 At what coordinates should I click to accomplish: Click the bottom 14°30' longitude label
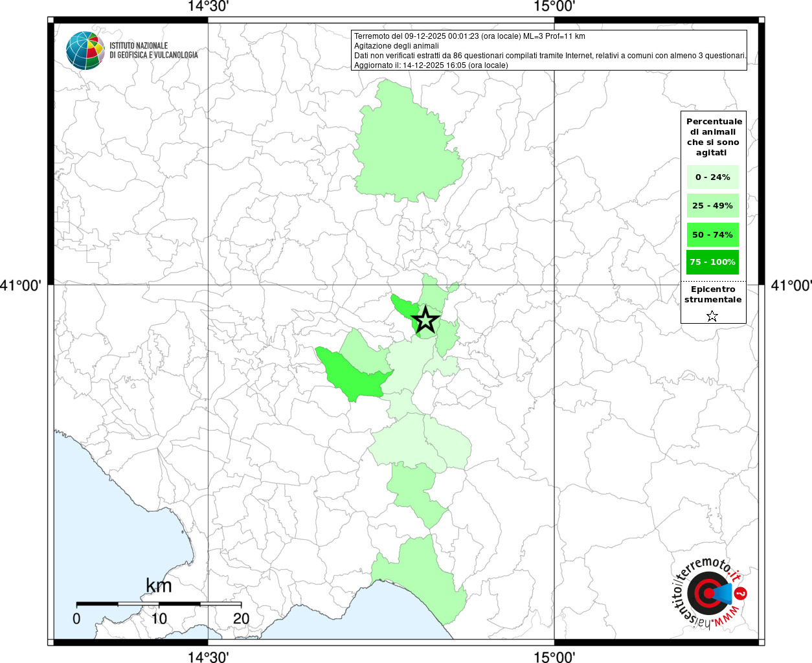pyautogui.click(x=208, y=657)
